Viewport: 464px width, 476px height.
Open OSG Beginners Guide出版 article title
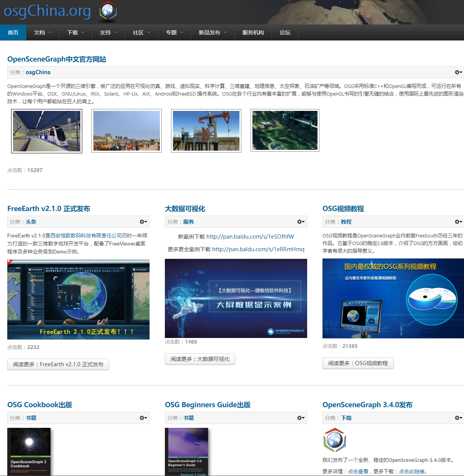coord(208,405)
